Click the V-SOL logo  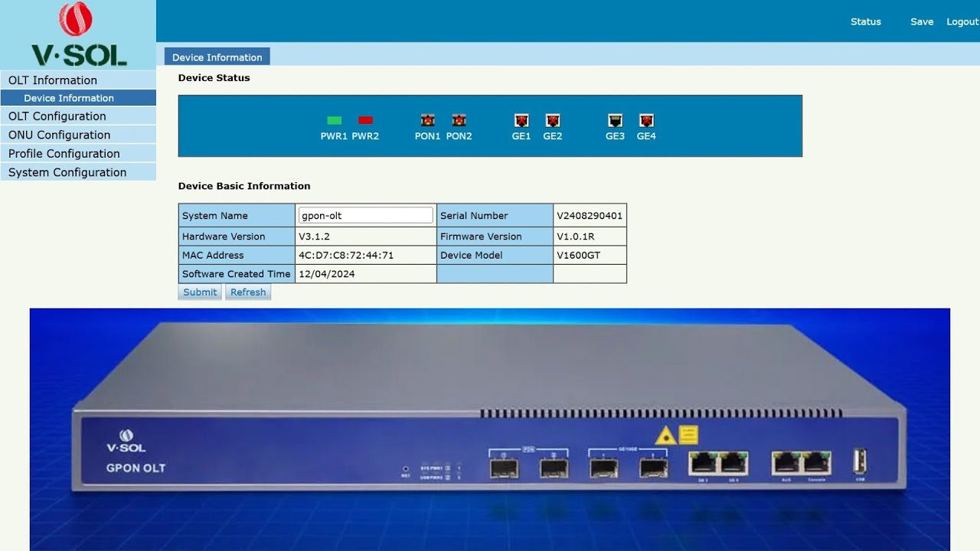[x=78, y=34]
